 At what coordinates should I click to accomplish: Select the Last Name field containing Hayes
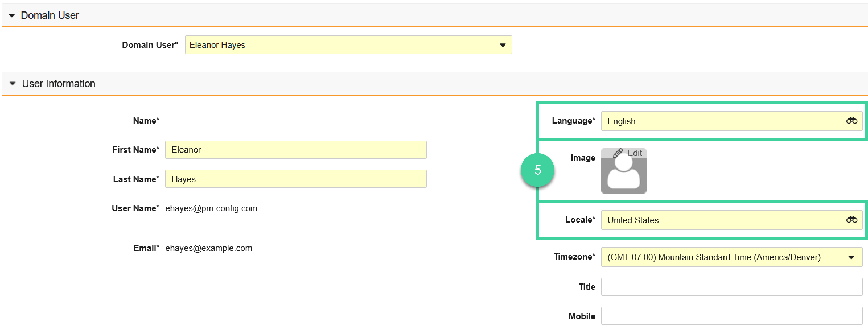(295, 179)
